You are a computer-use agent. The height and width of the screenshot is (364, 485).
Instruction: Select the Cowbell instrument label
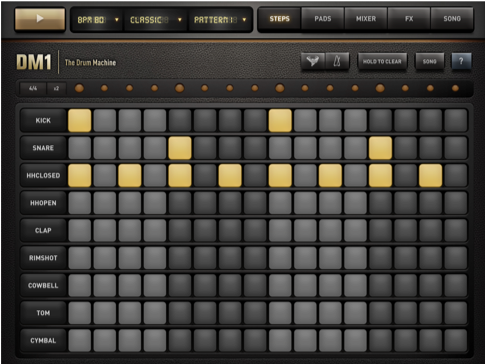coord(43,285)
